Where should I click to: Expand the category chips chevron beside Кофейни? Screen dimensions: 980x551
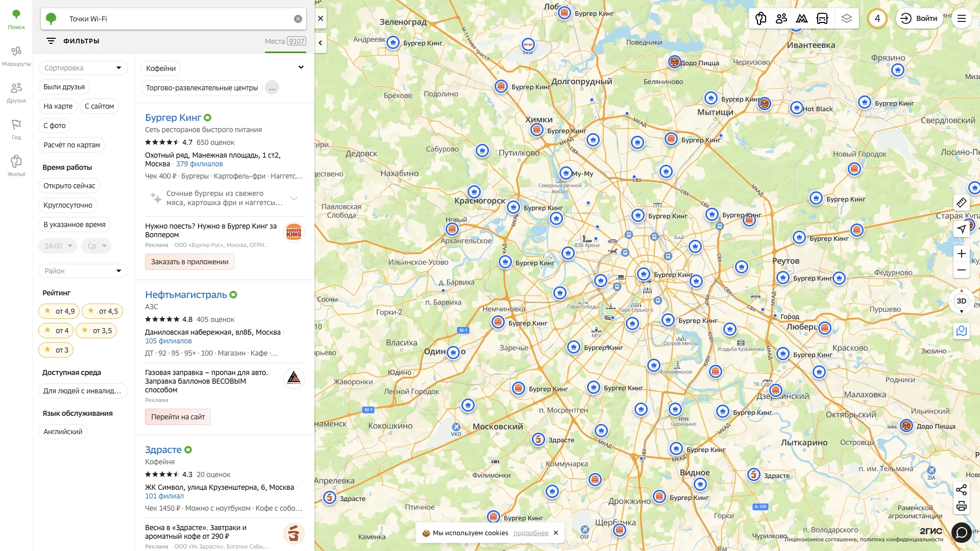[301, 67]
